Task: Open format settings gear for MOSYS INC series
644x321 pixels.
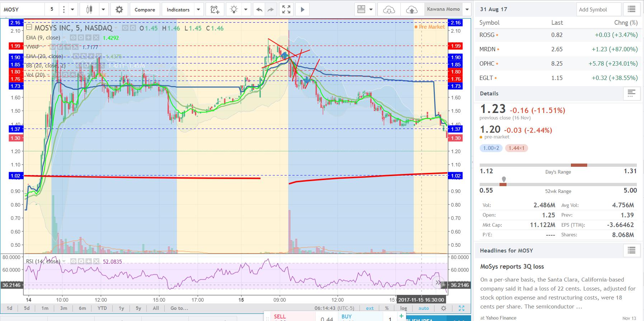Action: [x=133, y=28]
